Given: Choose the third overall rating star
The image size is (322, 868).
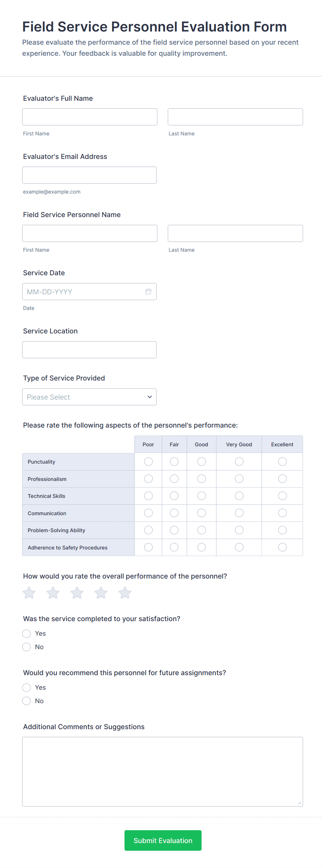Looking at the screenshot, I should pyautogui.click(x=77, y=593).
